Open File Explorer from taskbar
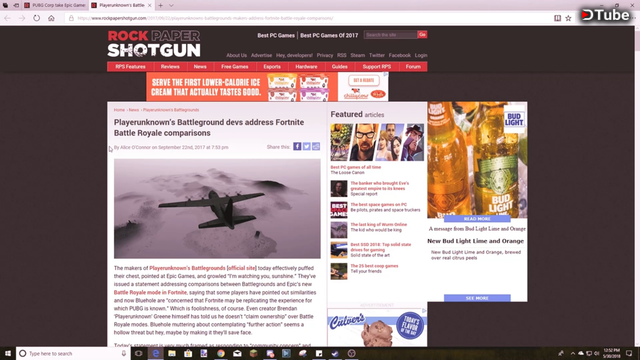This screenshot has height=360, width=640. [x=172, y=353]
